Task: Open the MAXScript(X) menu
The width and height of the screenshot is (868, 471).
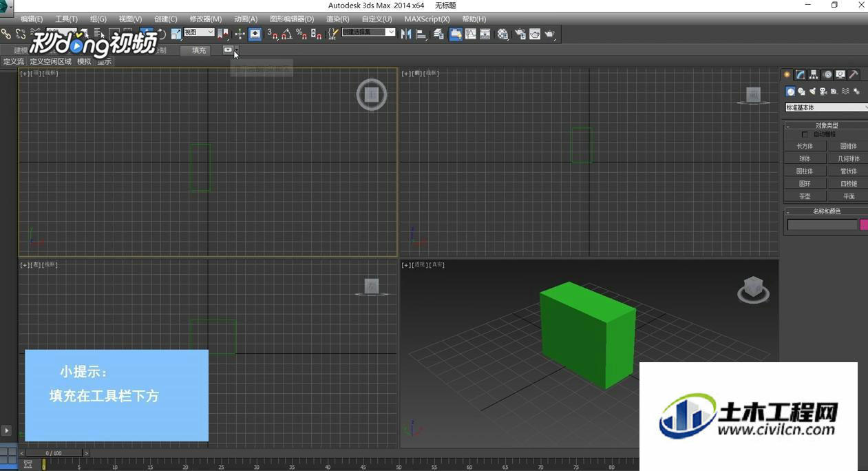Action: click(427, 19)
